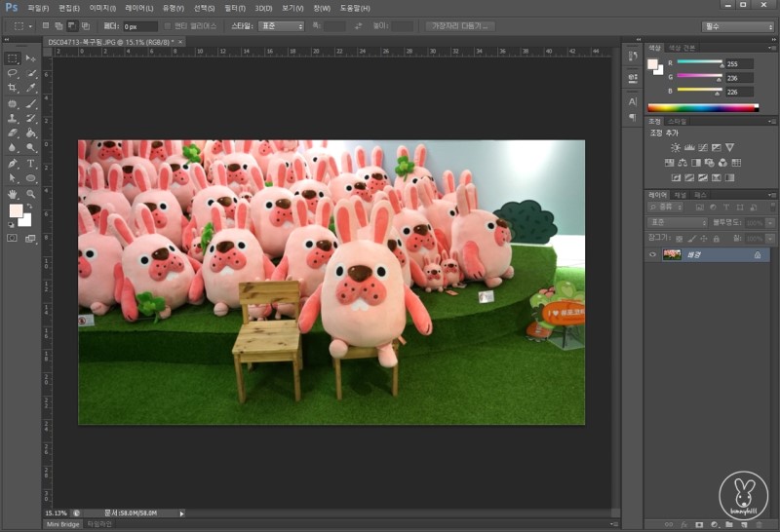Select the Pen tool
Image resolution: width=780 pixels, height=532 pixels.
[x=13, y=163]
